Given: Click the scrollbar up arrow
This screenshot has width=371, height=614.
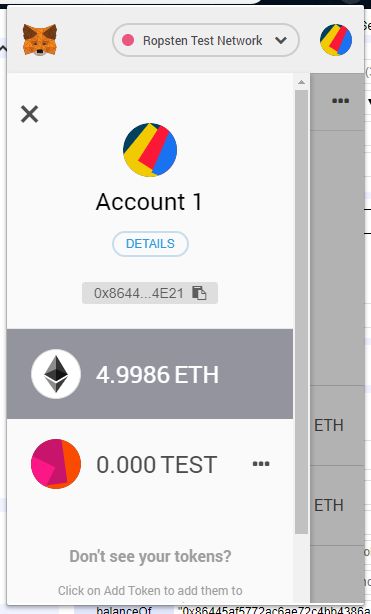Looking at the screenshot, I should [x=301, y=82].
